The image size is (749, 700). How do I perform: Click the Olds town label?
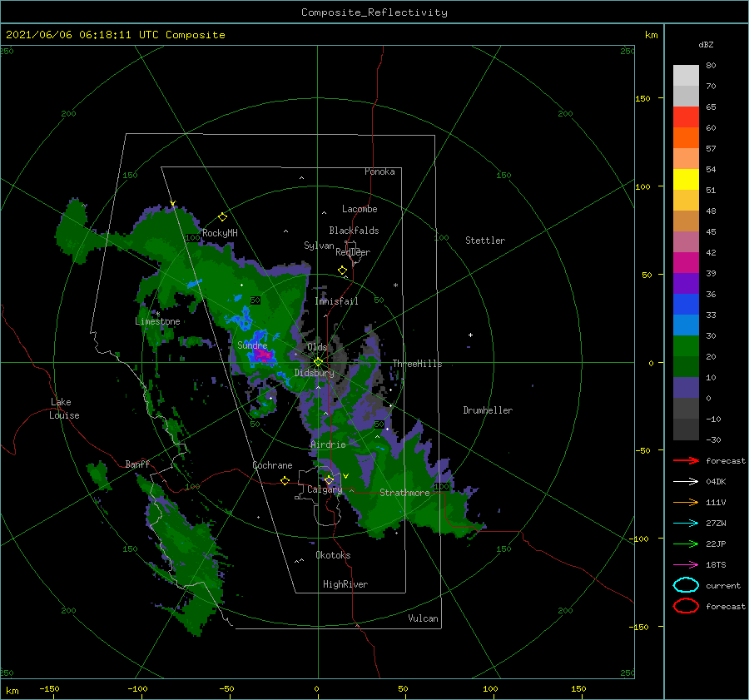tap(317, 347)
